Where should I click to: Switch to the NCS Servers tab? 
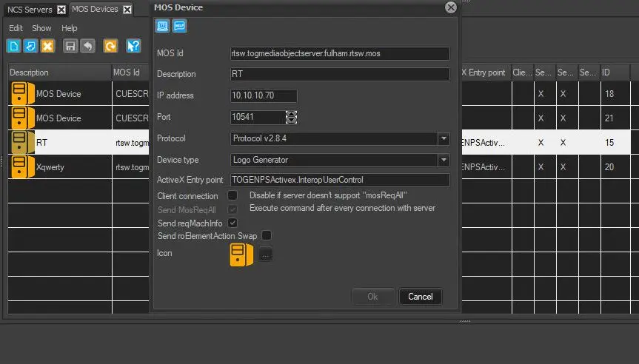[x=30, y=10]
